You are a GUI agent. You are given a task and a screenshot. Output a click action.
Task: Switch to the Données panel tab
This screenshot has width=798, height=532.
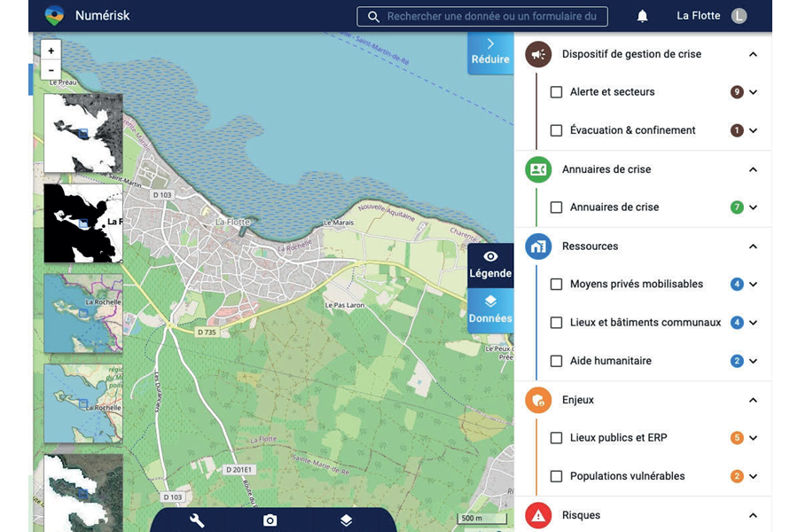point(490,310)
